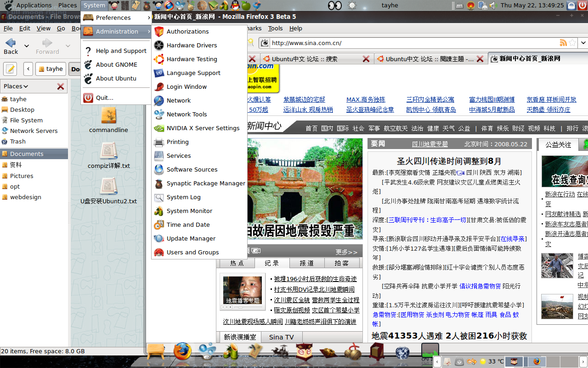Open the 更多>> link
The width and height of the screenshot is (588, 368).
pos(346,252)
